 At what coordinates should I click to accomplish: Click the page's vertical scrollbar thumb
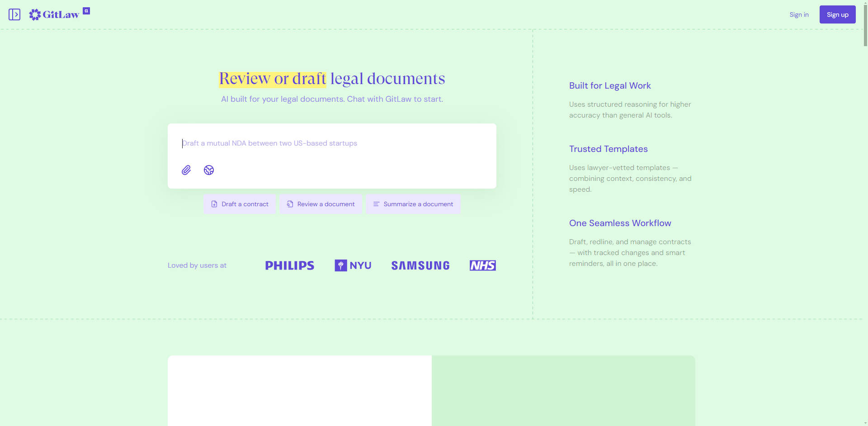(865, 25)
